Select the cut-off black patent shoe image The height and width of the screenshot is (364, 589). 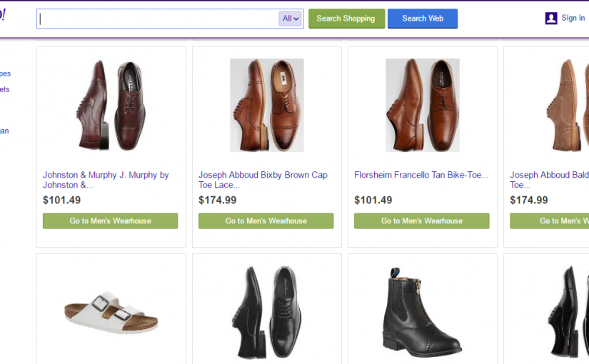[x=568, y=312]
